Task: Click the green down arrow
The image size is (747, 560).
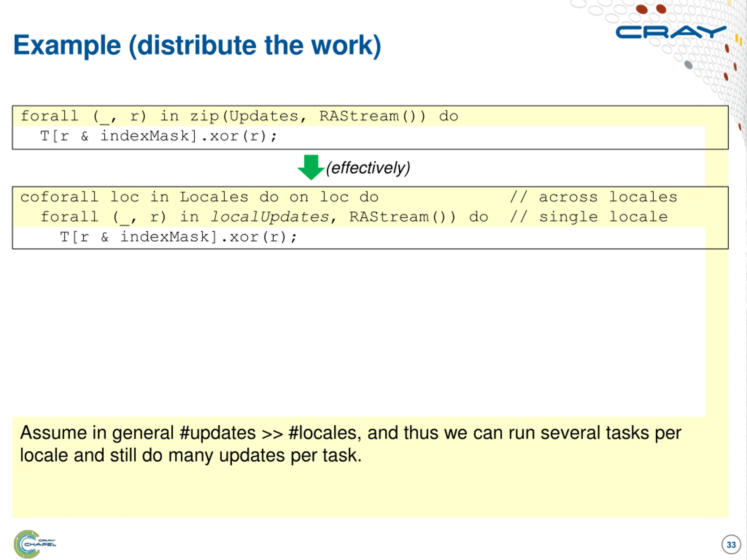Action: click(311, 167)
